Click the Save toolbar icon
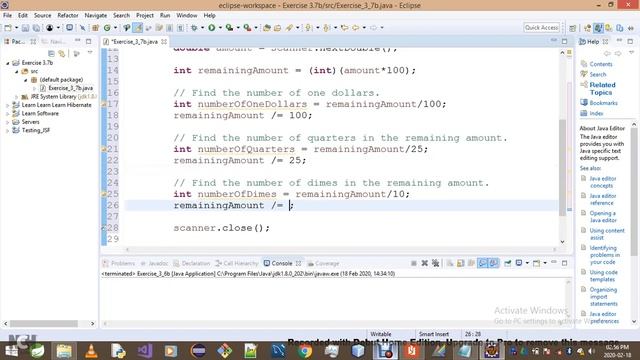The width and height of the screenshot is (640, 360). pyautogui.click(x=25, y=28)
